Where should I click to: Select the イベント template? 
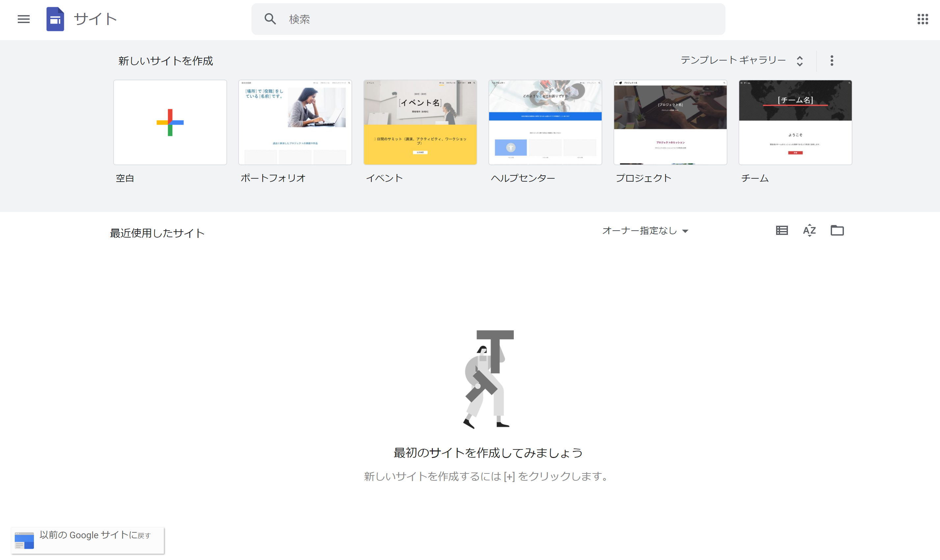pos(420,122)
